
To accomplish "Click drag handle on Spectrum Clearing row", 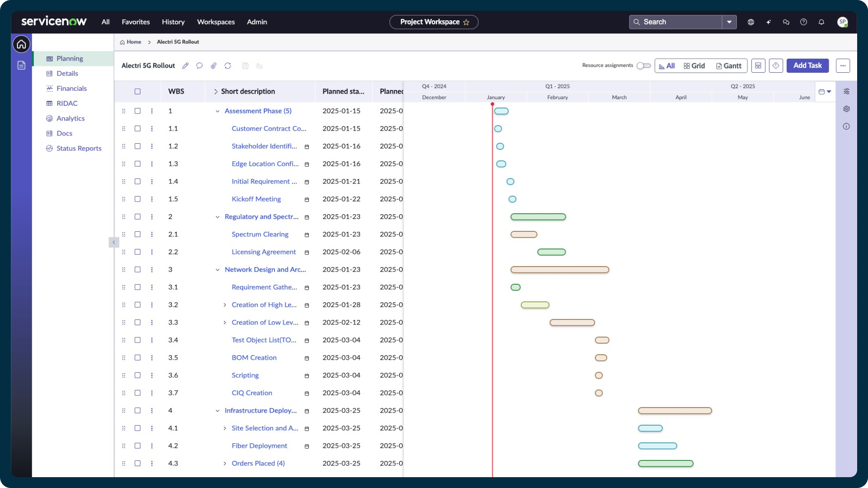I will click(x=124, y=235).
